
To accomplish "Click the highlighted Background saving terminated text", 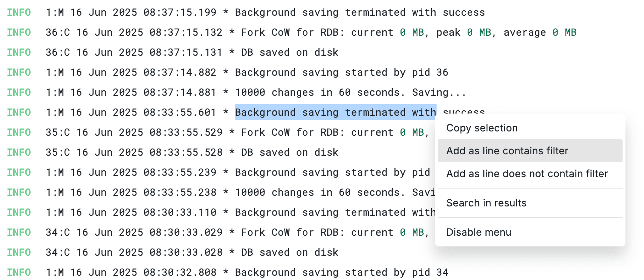I will 335,112.
